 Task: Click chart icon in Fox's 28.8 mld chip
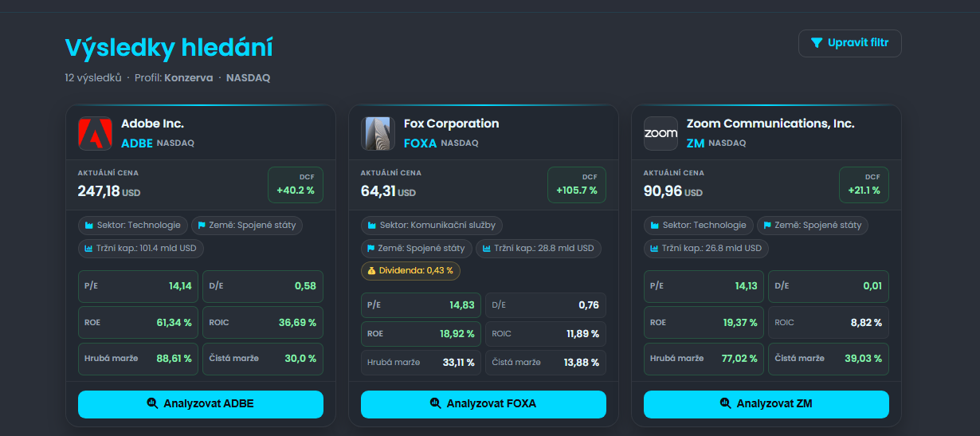tap(487, 249)
